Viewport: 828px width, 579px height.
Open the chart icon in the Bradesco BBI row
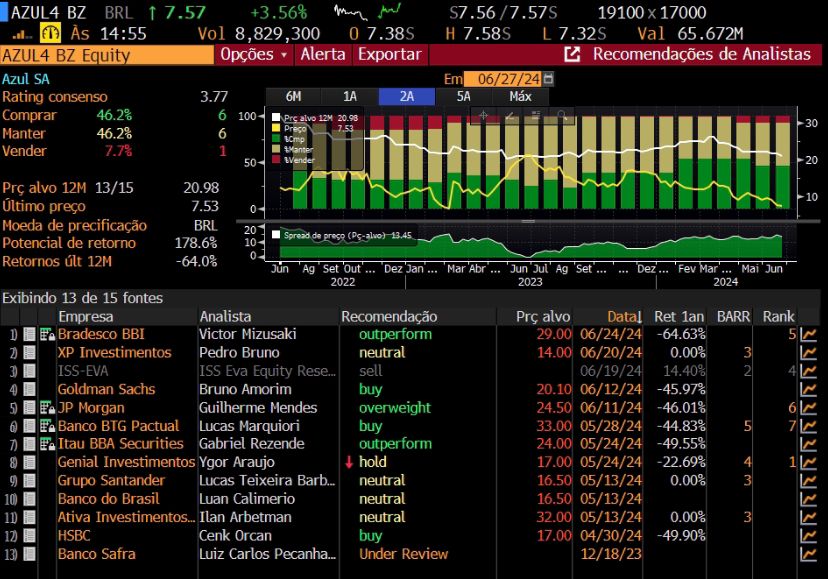coord(808,334)
